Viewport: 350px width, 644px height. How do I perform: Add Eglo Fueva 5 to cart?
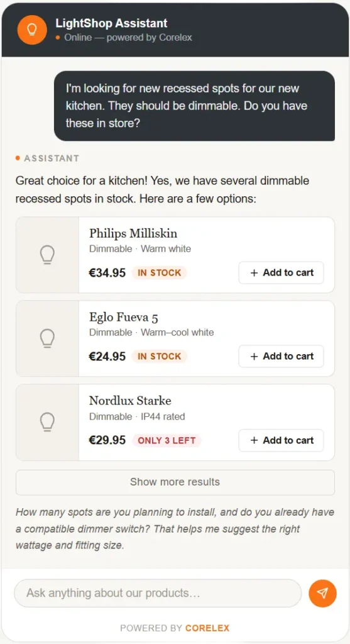pos(281,357)
